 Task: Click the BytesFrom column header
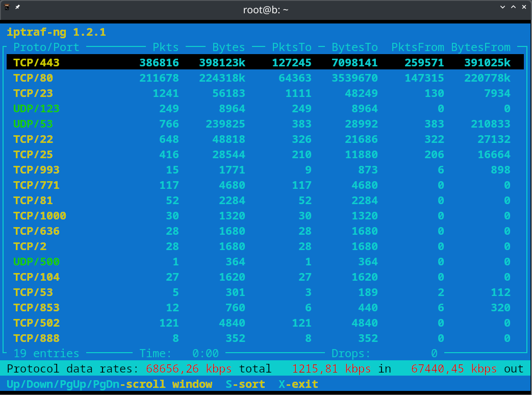[x=480, y=47]
